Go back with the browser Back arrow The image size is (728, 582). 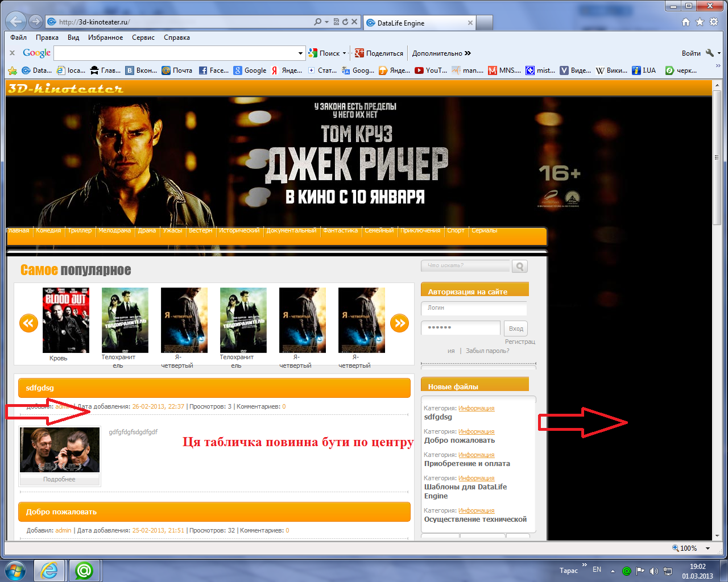tap(16, 22)
